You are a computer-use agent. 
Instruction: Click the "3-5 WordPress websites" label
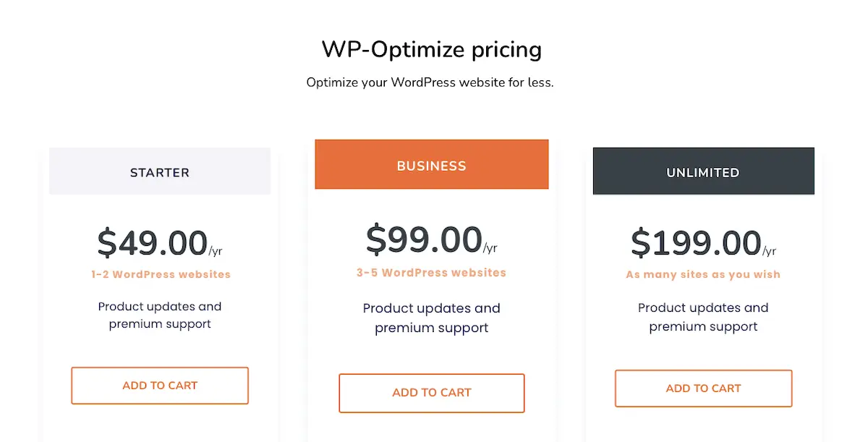pyautogui.click(x=431, y=273)
